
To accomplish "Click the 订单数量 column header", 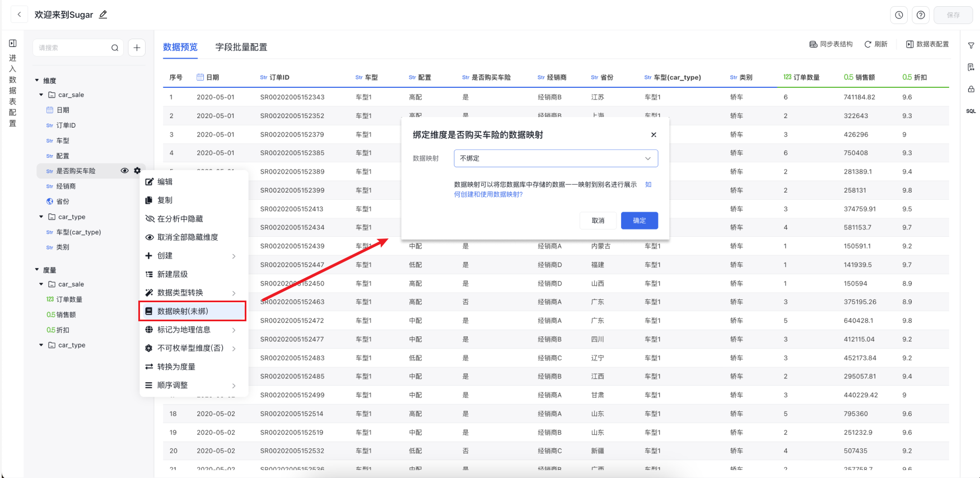I will pyautogui.click(x=801, y=77).
